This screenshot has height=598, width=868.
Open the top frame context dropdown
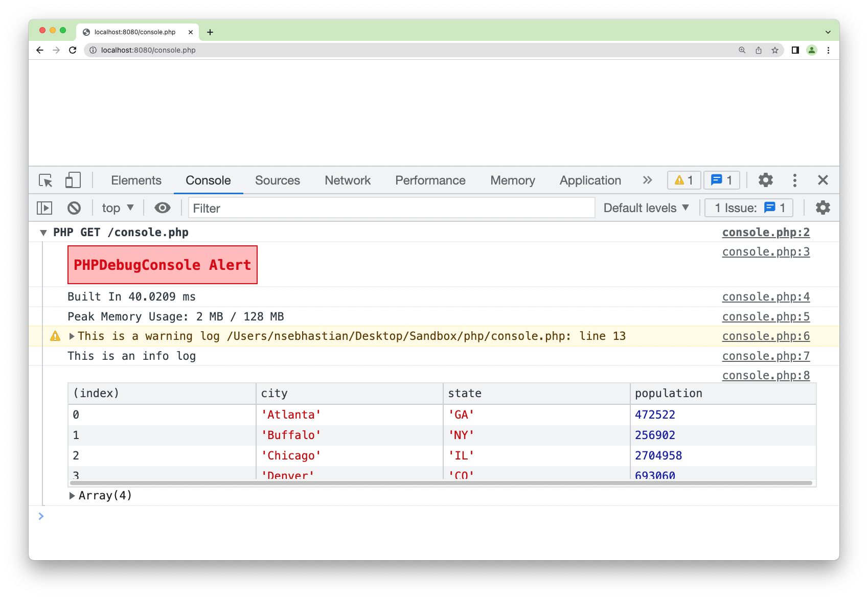click(117, 208)
